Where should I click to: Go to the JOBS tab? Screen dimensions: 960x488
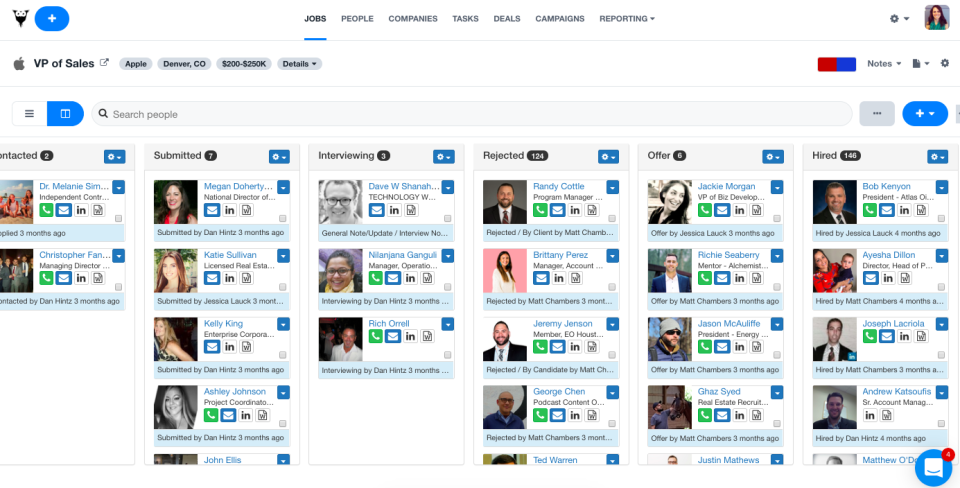click(315, 19)
